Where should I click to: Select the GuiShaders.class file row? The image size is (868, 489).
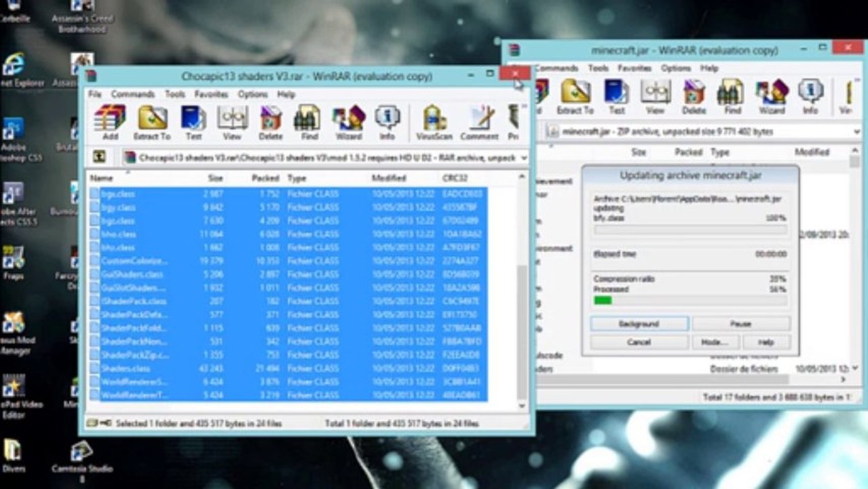pos(288,274)
